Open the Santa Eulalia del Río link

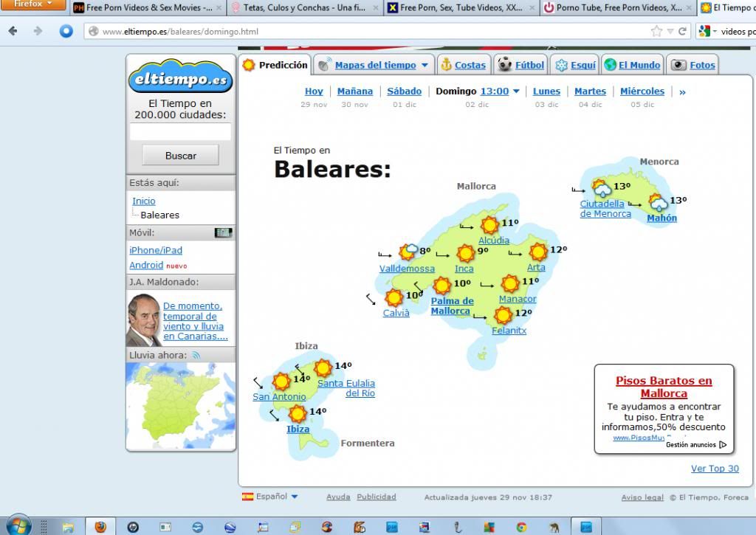(x=346, y=388)
